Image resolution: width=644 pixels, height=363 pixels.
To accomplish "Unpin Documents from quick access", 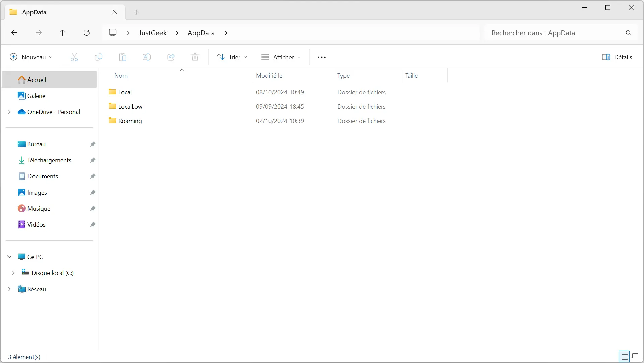I will pyautogui.click(x=93, y=176).
